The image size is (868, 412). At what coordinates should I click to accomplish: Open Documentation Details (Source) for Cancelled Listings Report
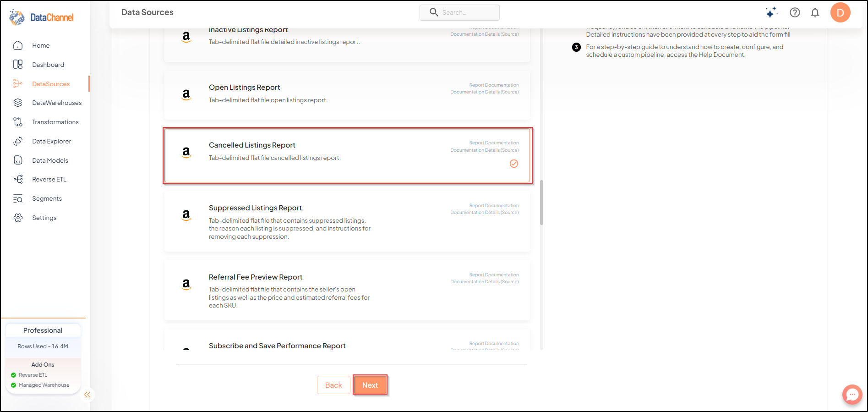pos(484,150)
